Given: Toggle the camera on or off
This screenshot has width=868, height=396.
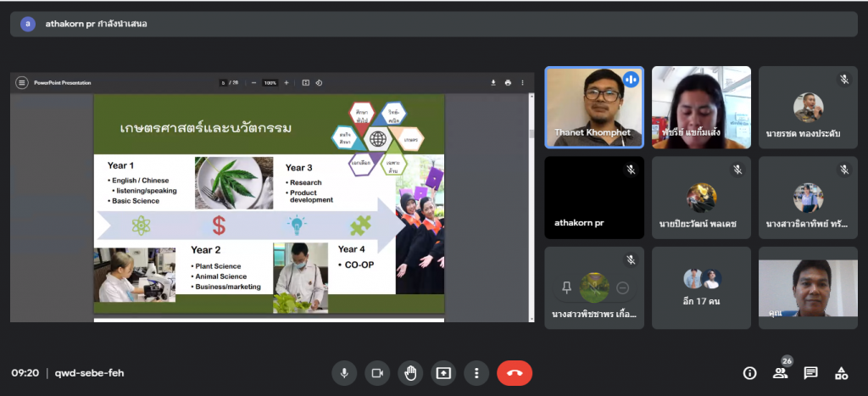Looking at the screenshot, I should point(377,372).
